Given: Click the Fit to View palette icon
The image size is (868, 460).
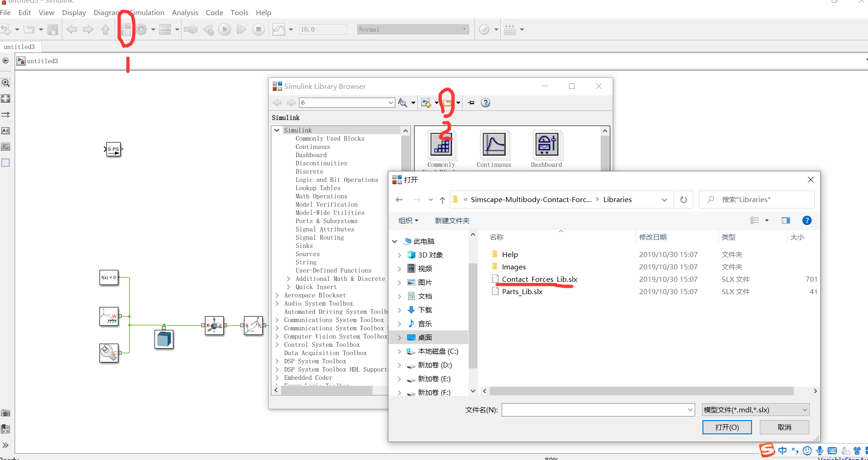Looking at the screenshot, I should pos(6,99).
